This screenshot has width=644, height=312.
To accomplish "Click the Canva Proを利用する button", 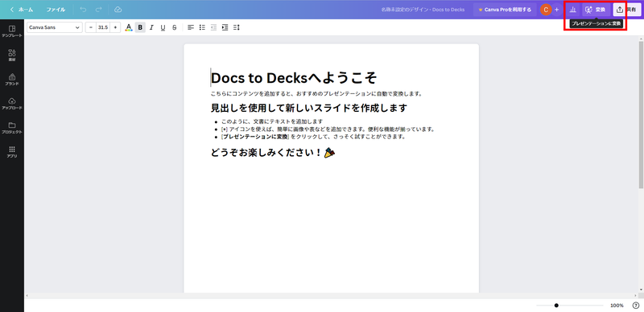I will 505,10.
